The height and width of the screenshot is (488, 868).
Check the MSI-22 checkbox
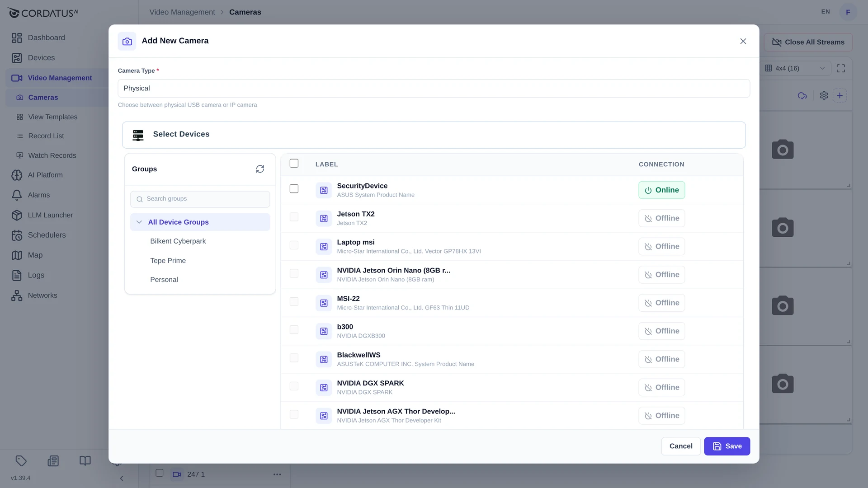point(294,302)
